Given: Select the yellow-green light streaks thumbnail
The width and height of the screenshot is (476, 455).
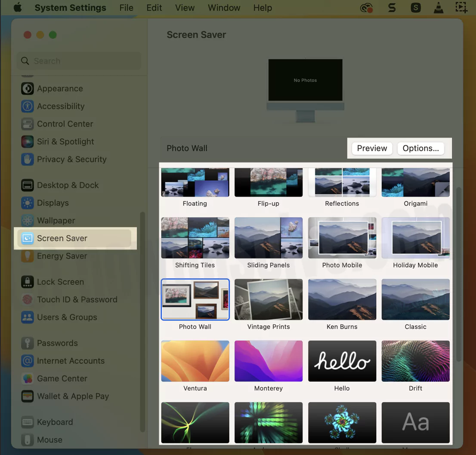Looking at the screenshot, I should coord(195,423).
